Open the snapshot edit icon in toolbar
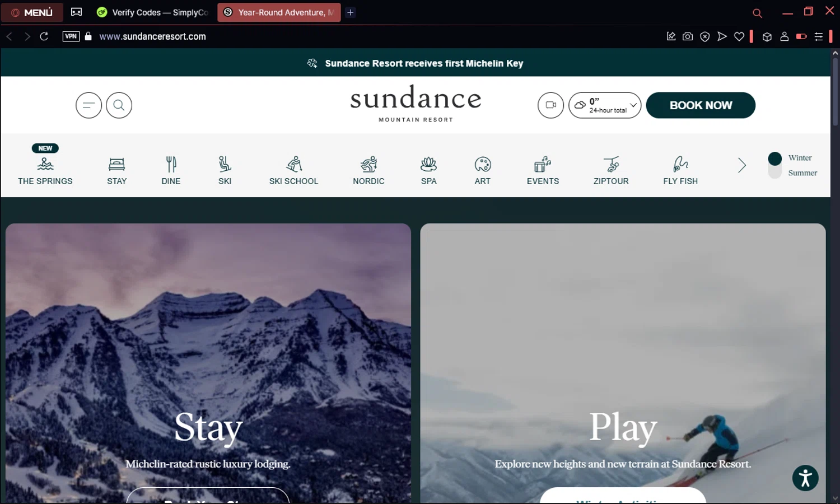The width and height of the screenshot is (840, 504). pyautogui.click(x=671, y=36)
